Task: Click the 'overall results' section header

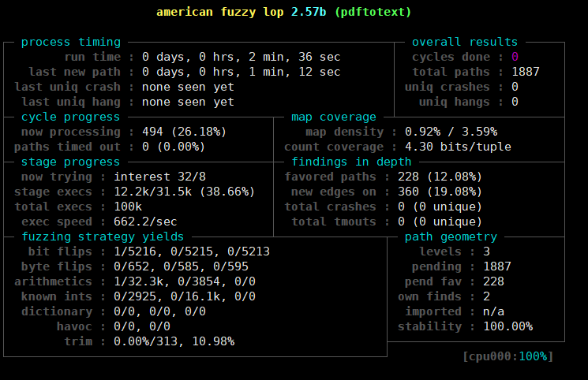Action: [x=465, y=42]
